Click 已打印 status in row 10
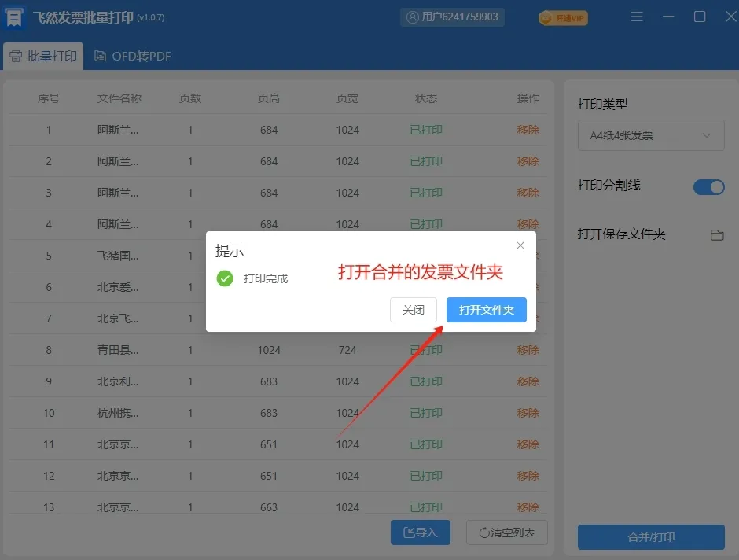The width and height of the screenshot is (739, 560). (426, 413)
